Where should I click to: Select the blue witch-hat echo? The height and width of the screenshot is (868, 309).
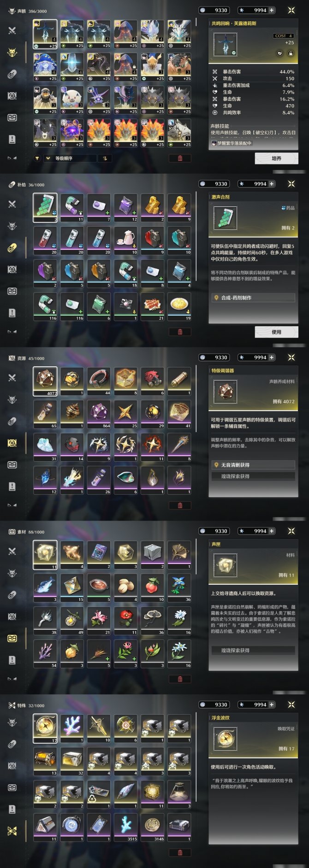(x=45, y=65)
